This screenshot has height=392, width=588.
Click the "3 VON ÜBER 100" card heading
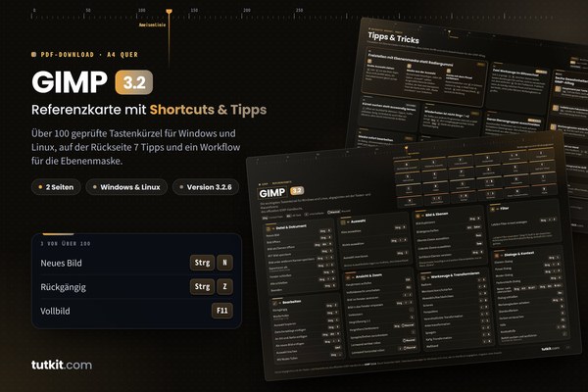pos(66,243)
